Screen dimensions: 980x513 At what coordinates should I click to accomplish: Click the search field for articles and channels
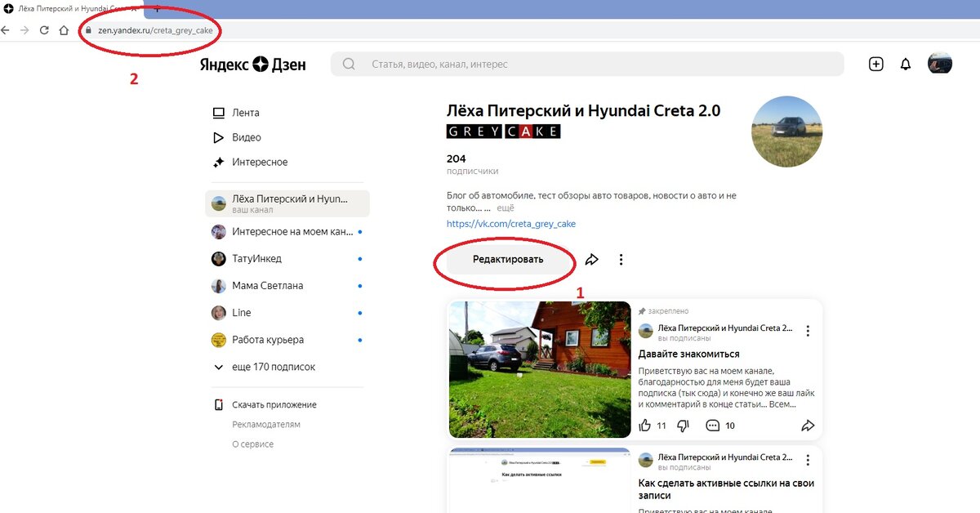pos(587,64)
